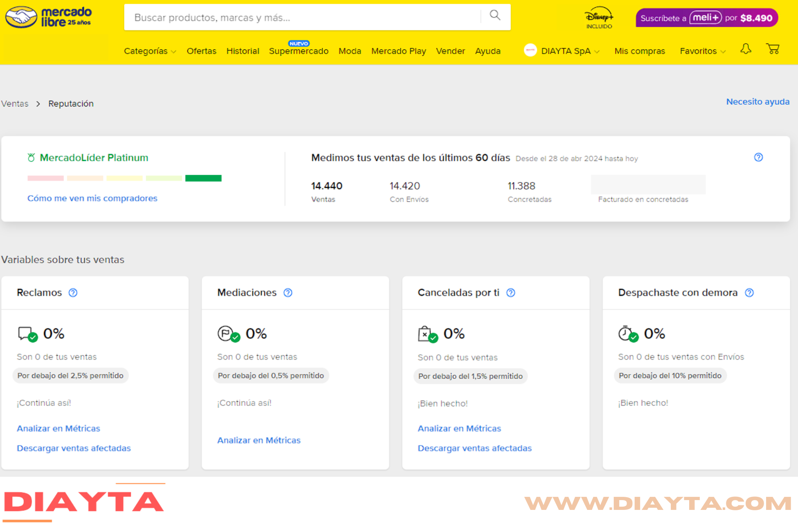This screenshot has height=532, width=798.
Task: Click the search magnifier icon
Action: click(x=495, y=16)
